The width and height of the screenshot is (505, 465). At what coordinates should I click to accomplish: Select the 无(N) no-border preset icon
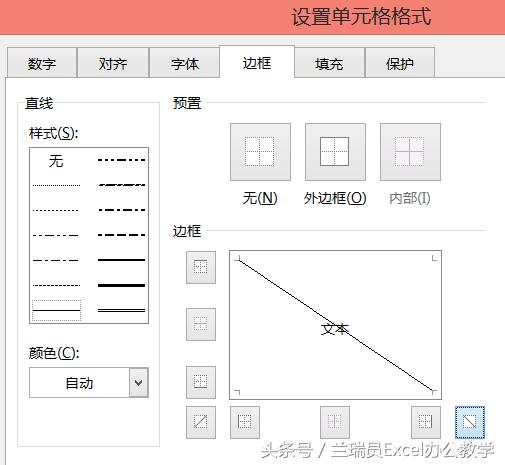coord(260,152)
